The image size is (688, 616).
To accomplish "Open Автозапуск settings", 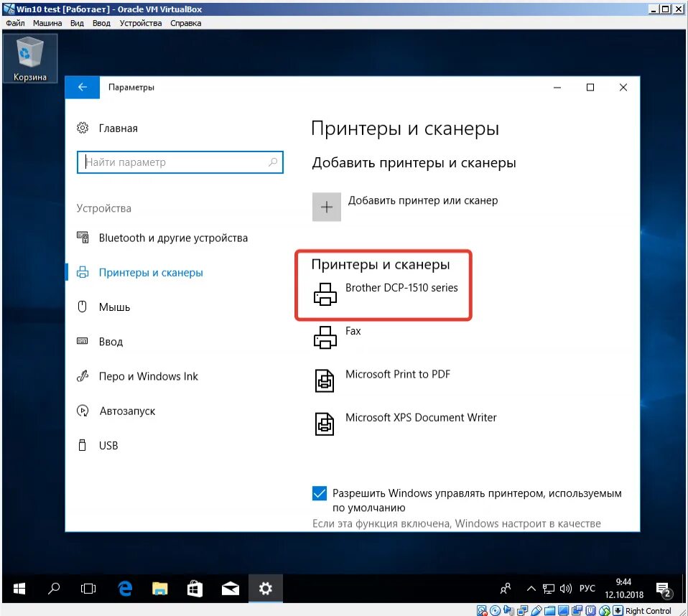I will pos(116,411).
